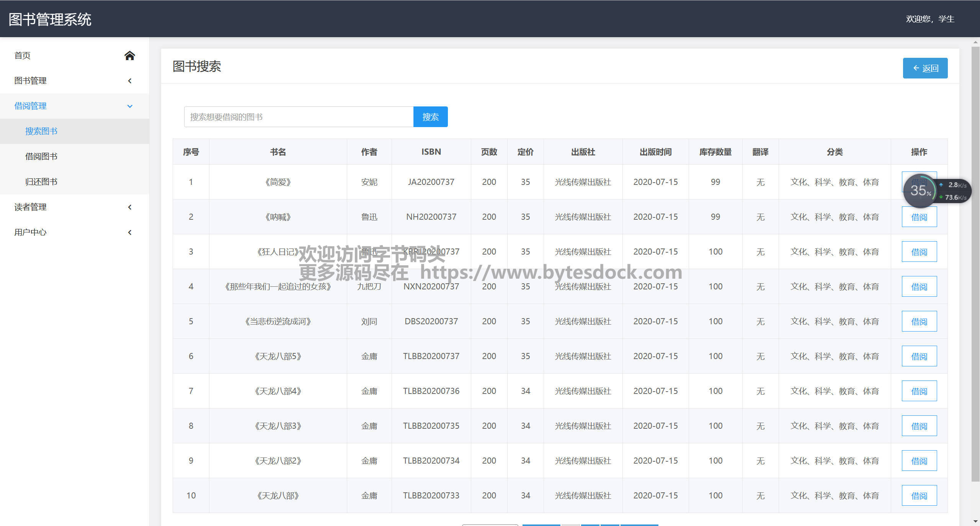Image resolution: width=980 pixels, height=526 pixels.
Task: Open the 借阅图书 submenu item
Action: click(x=41, y=157)
